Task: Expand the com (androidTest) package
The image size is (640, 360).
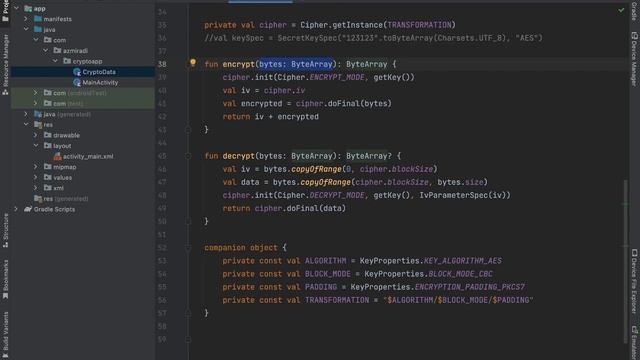Action: [36, 93]
